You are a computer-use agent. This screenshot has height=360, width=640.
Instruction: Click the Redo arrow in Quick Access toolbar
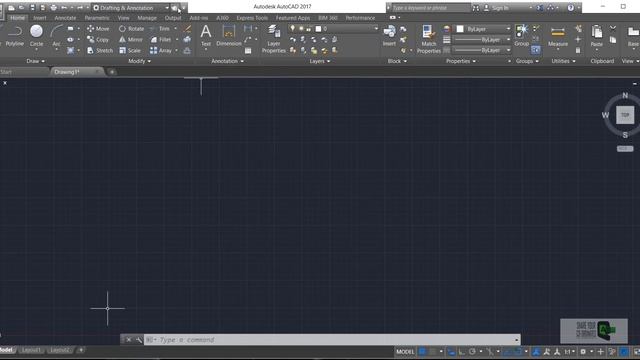(80, 8)
